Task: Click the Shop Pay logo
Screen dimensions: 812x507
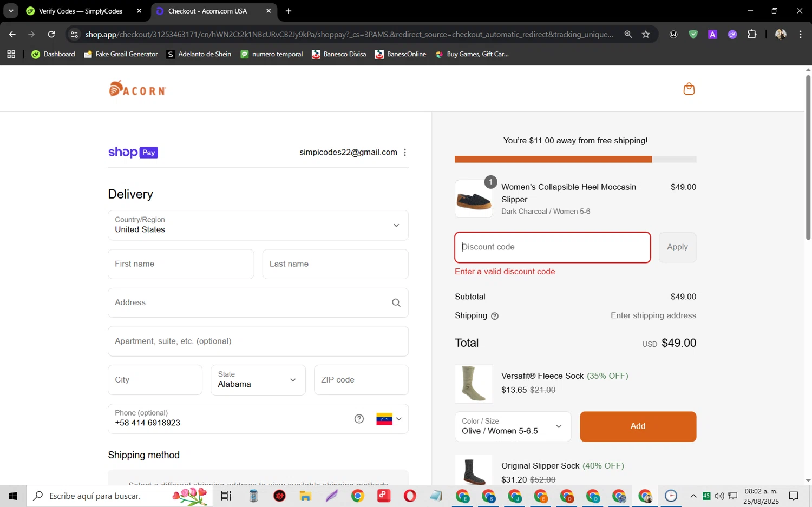Action: (x=133, y=153)
